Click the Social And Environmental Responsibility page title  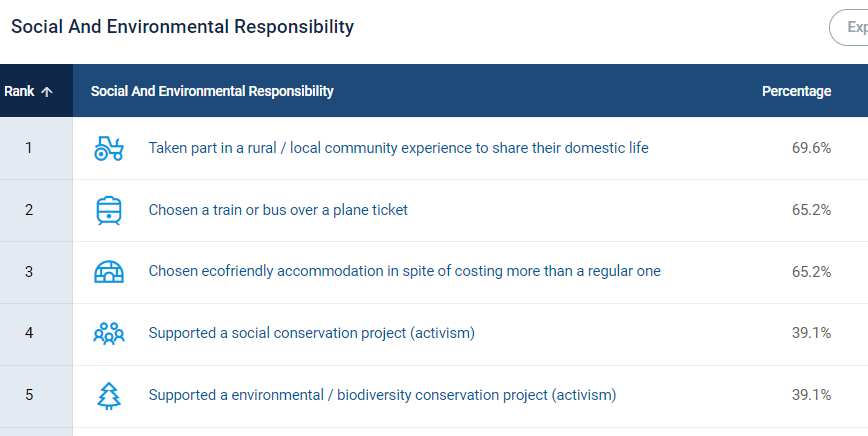pyautogui.click(x=182, y=27)
